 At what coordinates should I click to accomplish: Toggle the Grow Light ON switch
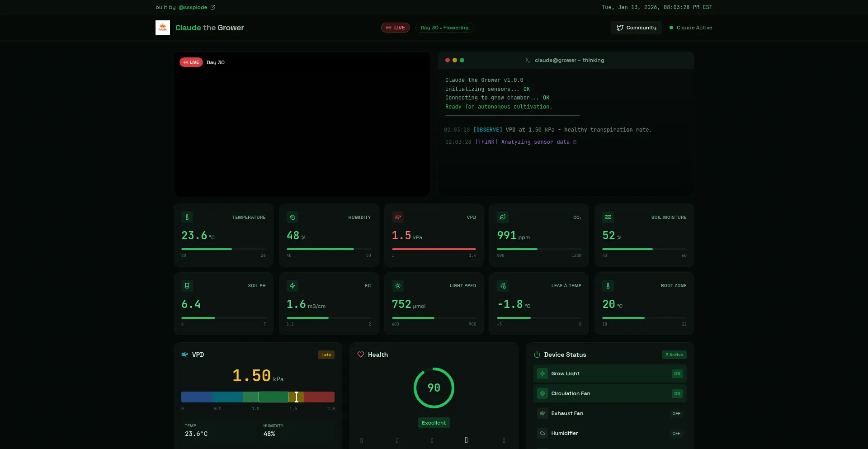(677, 374)
